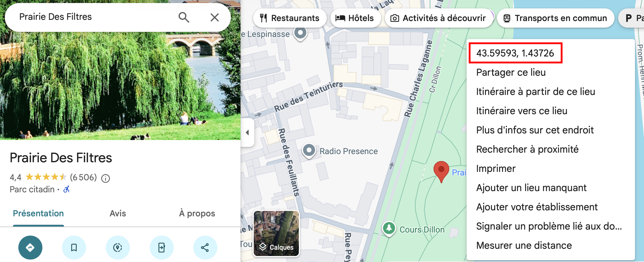Save the place with the bookmark icon
This screenshot has height=262, width=644.
pos(74,248)
